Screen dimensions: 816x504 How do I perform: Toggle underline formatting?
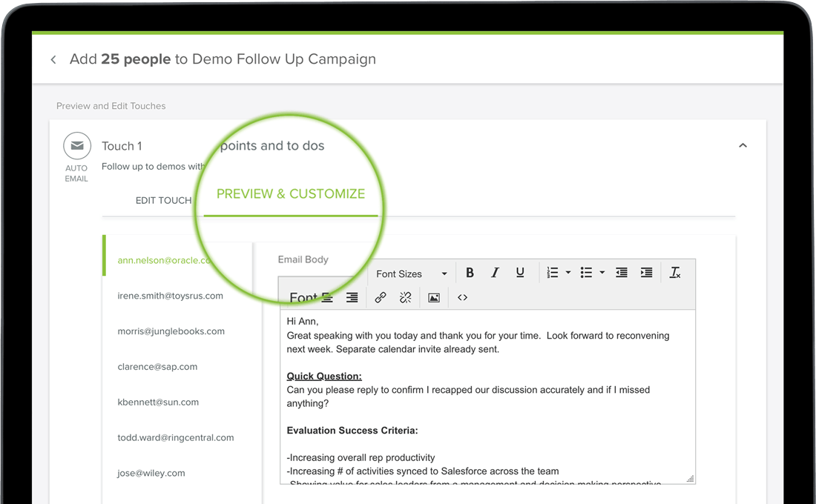[520, 273]
